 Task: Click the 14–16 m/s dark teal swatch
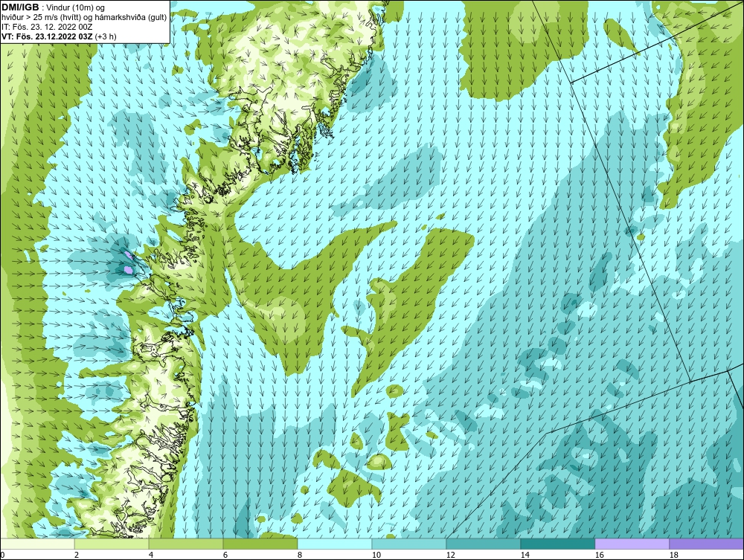(x=558, y=544)
